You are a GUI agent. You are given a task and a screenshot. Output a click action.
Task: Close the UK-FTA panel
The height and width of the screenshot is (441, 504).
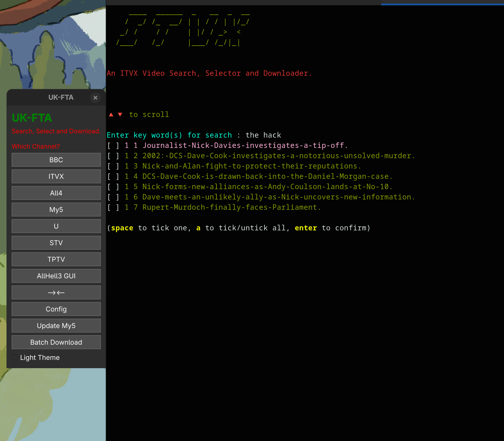click(95, 98)
